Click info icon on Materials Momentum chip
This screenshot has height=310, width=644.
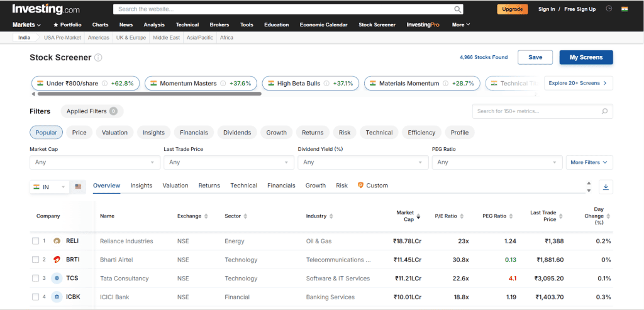[446, 84]
